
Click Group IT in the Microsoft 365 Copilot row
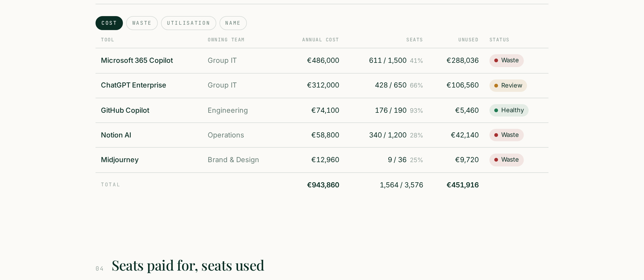coord(222,60)
